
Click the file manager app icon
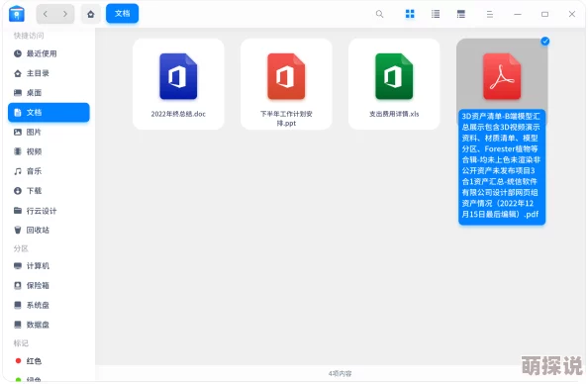17,14
